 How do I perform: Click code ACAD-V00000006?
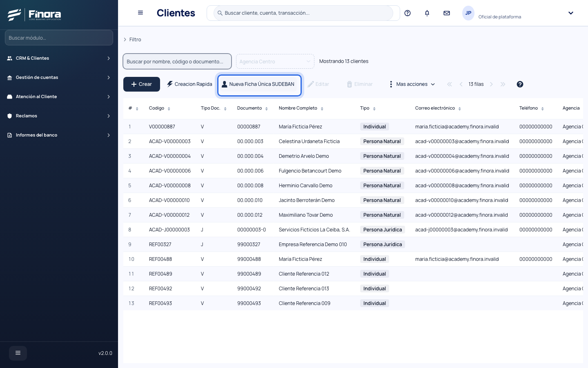(170, 171)
